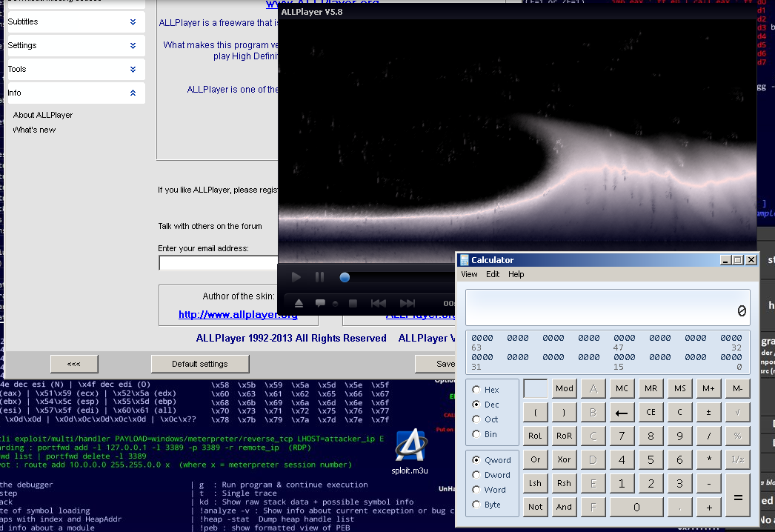This screenshot has height=532, width=775.
Task: Collapse the Info section in sidebar
Action: click(76, 93)
